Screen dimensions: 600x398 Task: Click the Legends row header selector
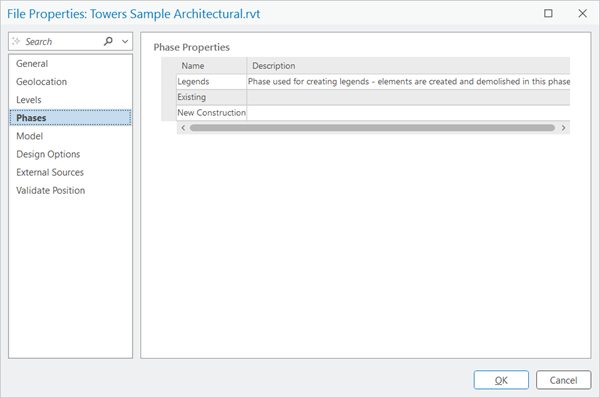pos(169,82)
